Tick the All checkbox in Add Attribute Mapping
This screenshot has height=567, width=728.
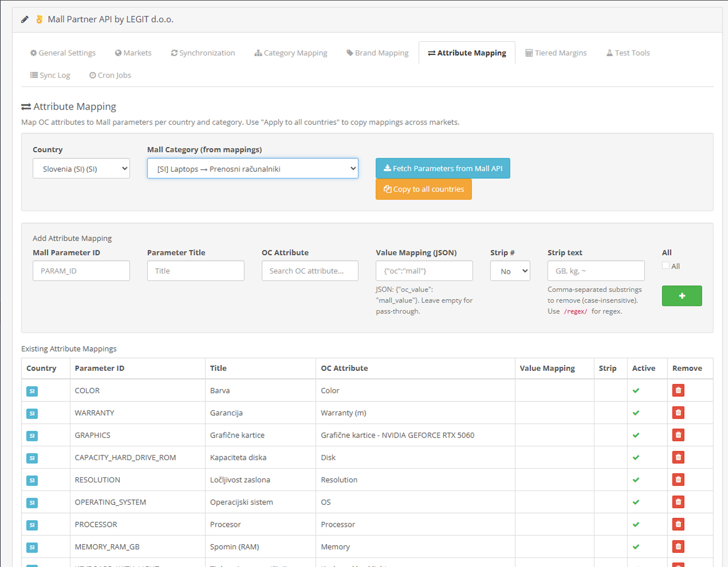(x=666, y=265)
